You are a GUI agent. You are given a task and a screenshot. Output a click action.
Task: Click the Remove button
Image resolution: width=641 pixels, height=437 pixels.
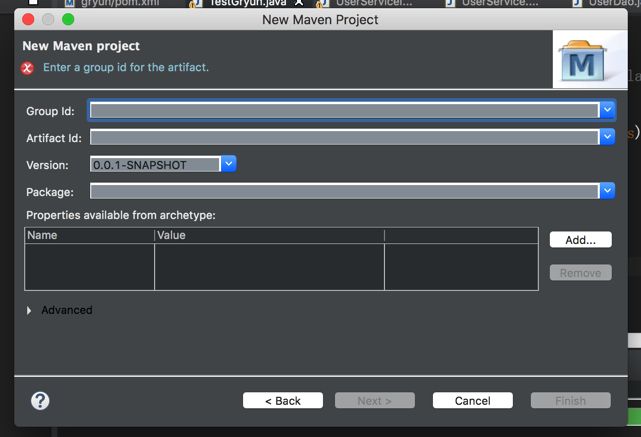pos(580,273)
